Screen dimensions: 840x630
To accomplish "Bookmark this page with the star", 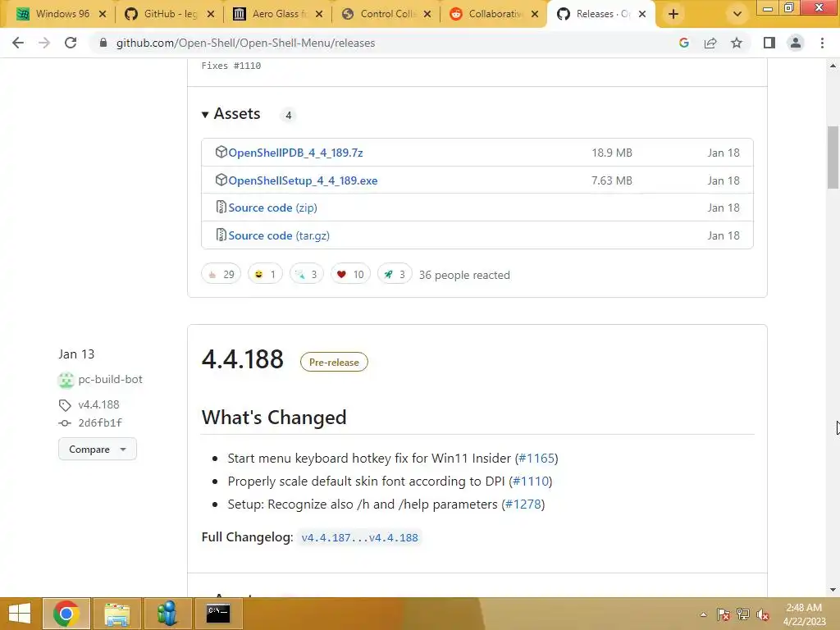I will click(x=737, y=43).
